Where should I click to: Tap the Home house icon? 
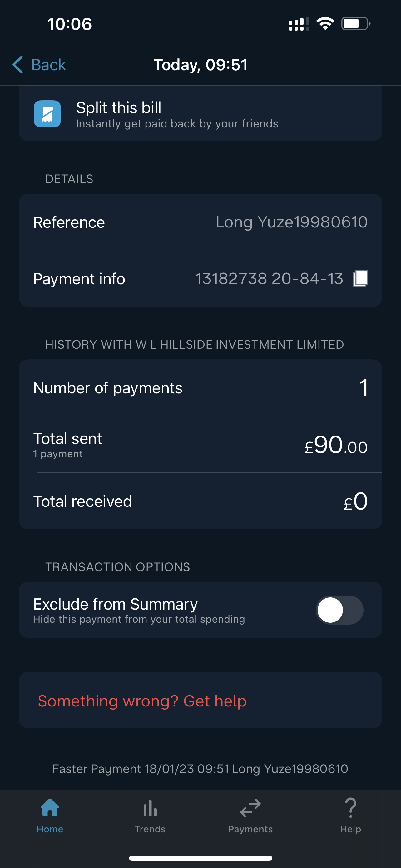point(50,808)
